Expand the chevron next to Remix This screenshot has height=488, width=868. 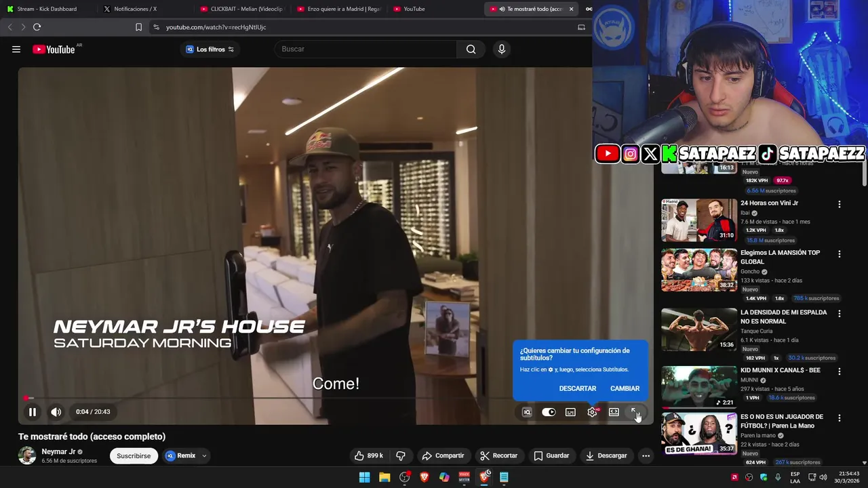pyautogui.click(x=204, y=455)
